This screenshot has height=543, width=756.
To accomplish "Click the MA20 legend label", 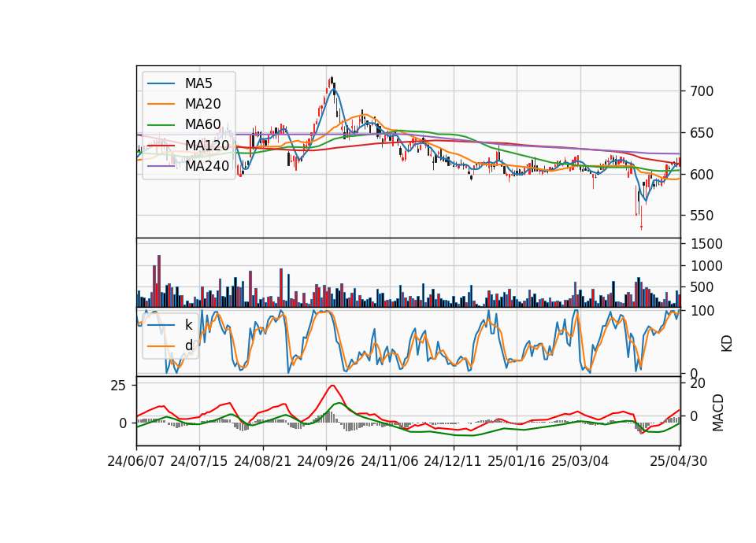I will [x=202, y=104].
